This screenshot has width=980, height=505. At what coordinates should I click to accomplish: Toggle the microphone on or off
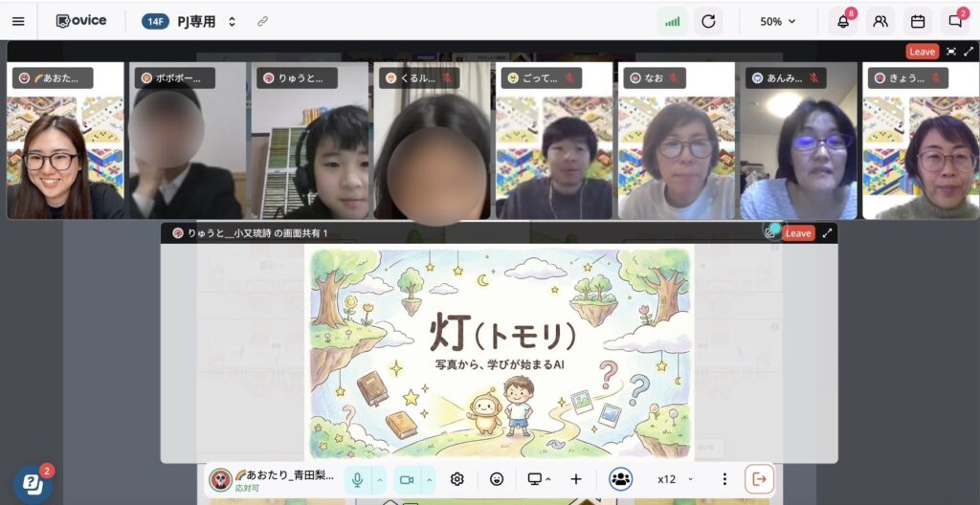click(x=357, y=479)
